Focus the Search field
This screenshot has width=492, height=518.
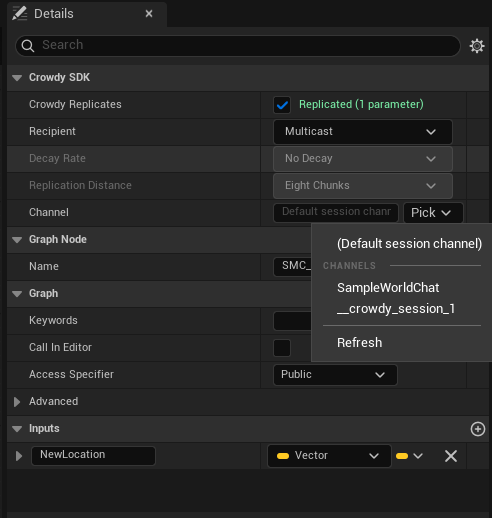tap(238, 46)
